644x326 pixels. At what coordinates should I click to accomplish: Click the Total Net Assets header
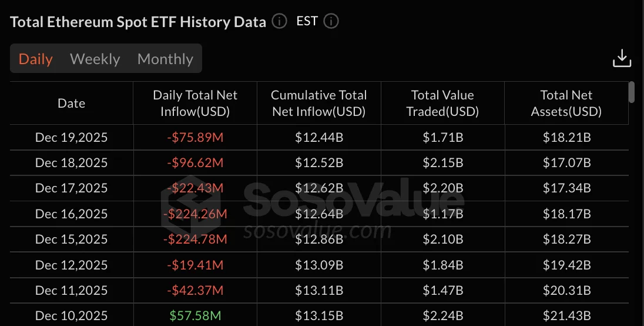tap(566, 103)
